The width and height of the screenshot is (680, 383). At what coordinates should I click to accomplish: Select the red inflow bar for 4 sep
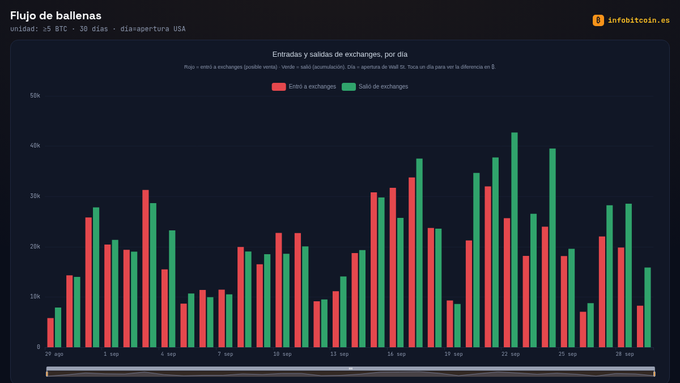click(164, 308)
